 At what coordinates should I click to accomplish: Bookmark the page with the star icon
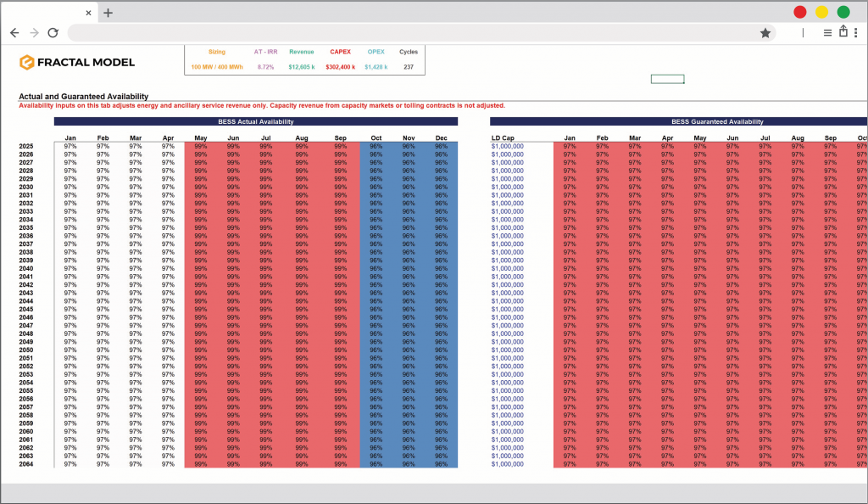(x=765, y=33)
